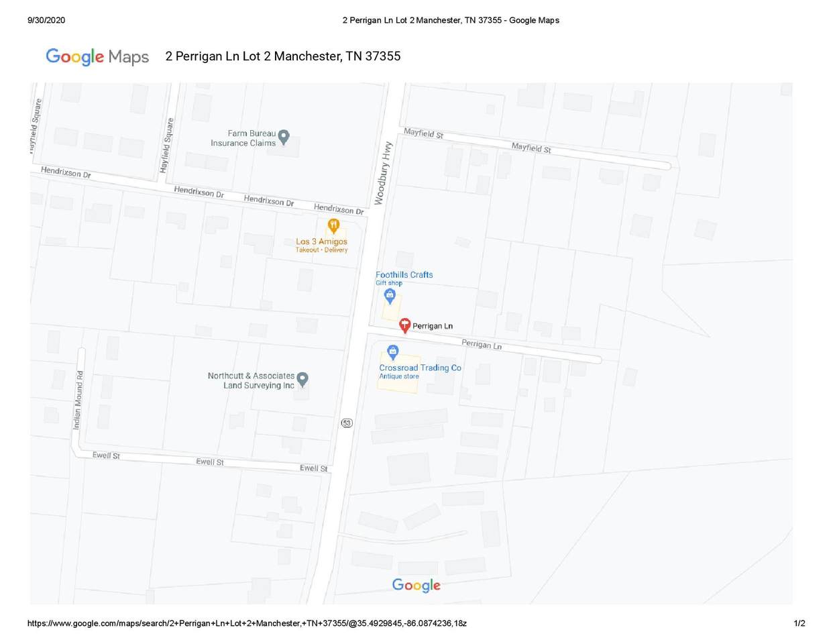Screen dimensions: 833x644
Task: Select the Los 3 Amigos place name
Action: [322, 241]
